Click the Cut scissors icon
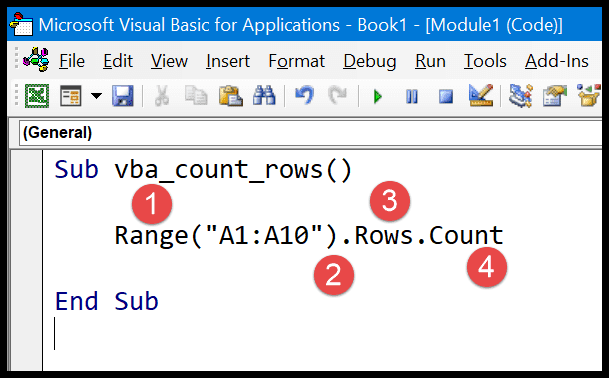Image resolution: width=609 pixels, height=378 pixels. pyautogui.click(x=162, y=96)
